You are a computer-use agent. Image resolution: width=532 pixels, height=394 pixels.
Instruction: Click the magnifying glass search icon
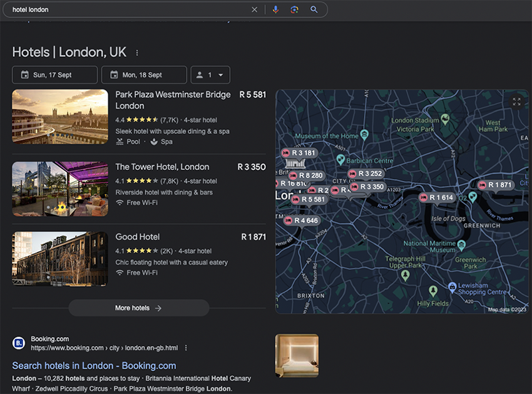[x=314, y=9]
